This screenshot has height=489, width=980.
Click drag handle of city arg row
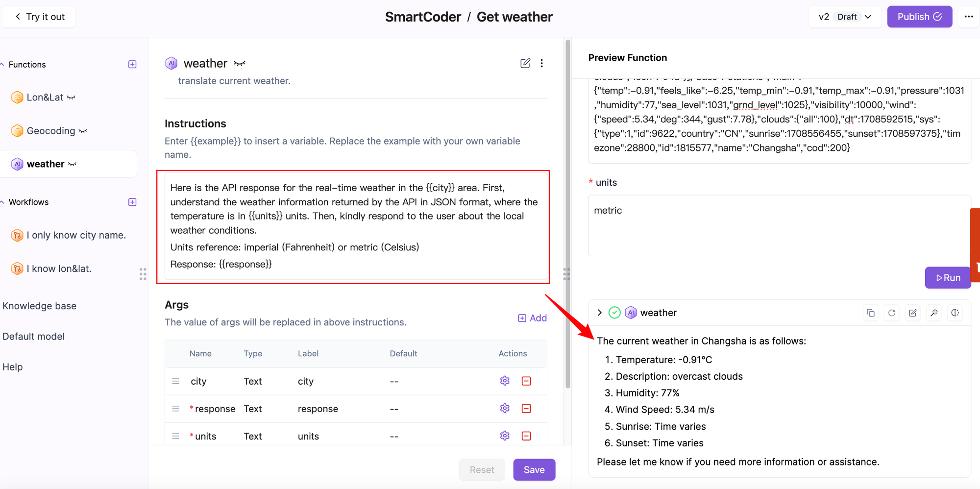pyautogui.click(x=176, y=381)
